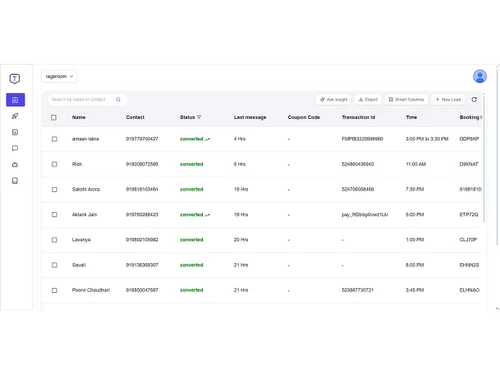Click the Contact column header

[x=135, y=117]
